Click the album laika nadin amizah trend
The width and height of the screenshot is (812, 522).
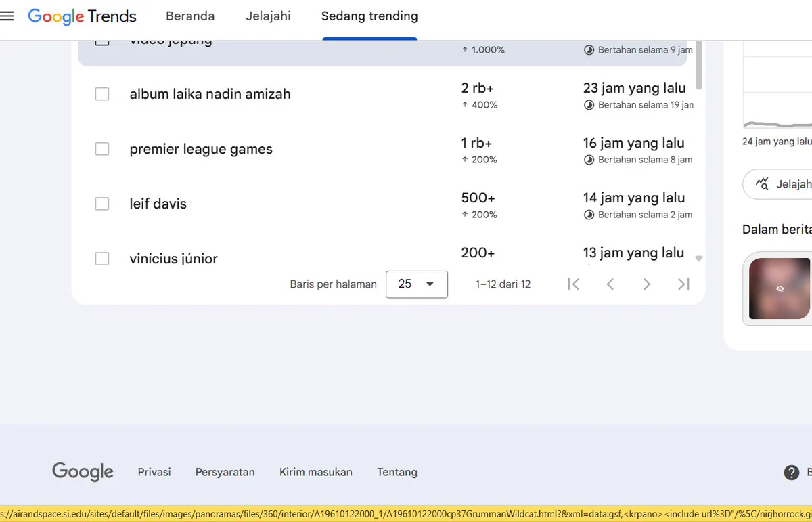pos(210,94)
